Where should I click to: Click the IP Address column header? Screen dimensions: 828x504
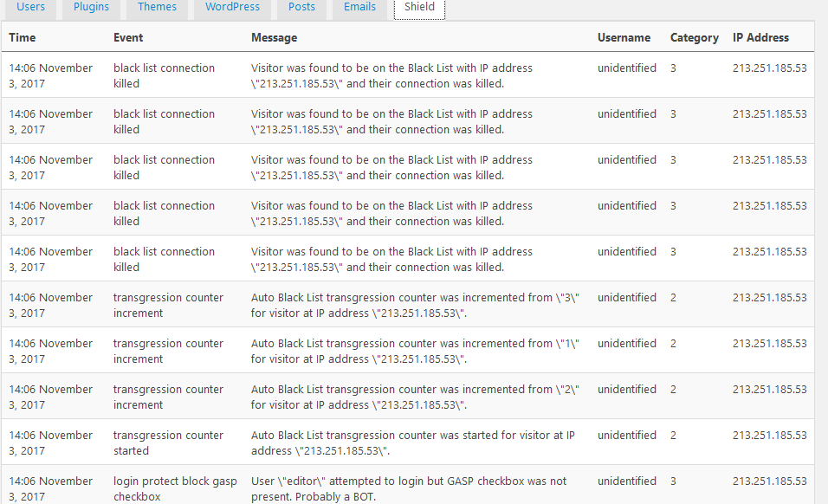760,37
